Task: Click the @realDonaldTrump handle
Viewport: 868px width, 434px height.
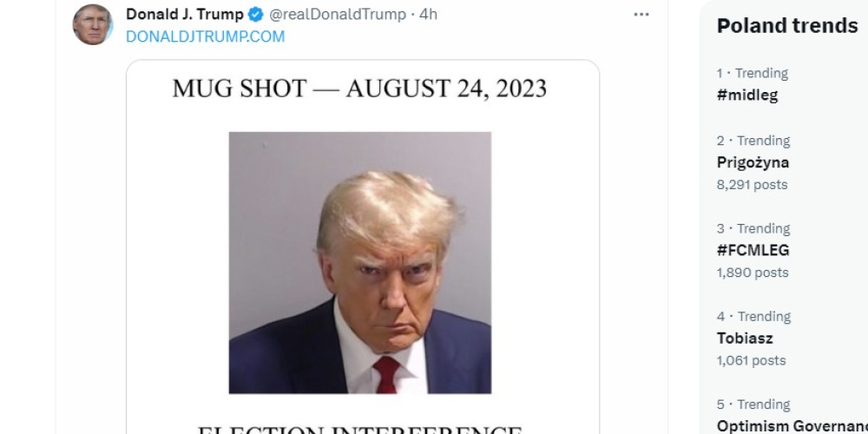Action: [x=338, y=15]
